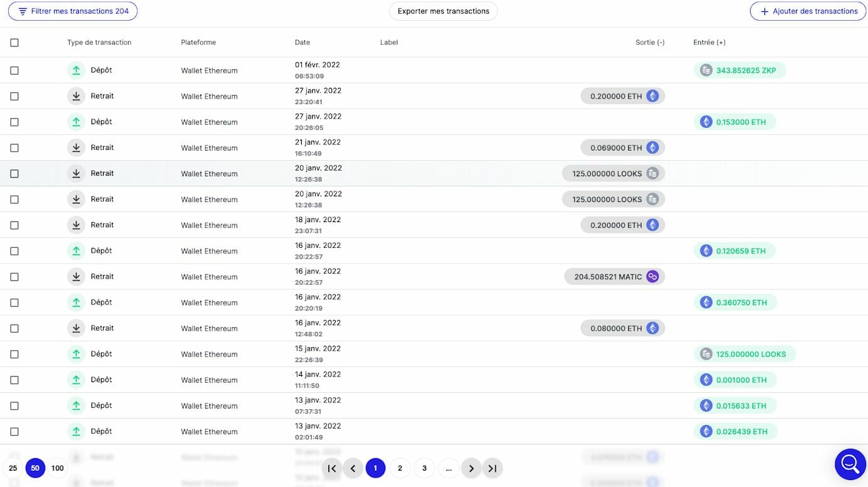Image resolution: width=868 pixels, height=487 pixels.
Task: Click Type de transaction column header
Action: point(99,43)
